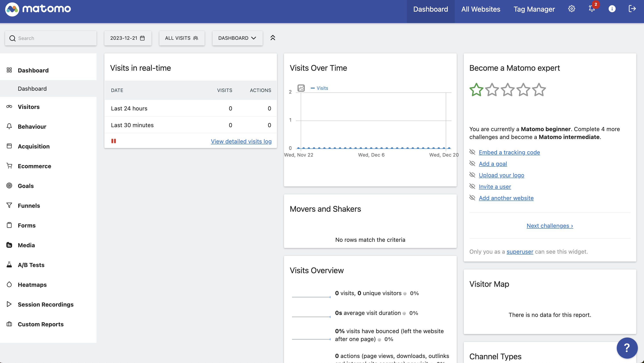The image size is (644, 363).
Task: Open the View detailed visits log link
Action: coord(241,141)
